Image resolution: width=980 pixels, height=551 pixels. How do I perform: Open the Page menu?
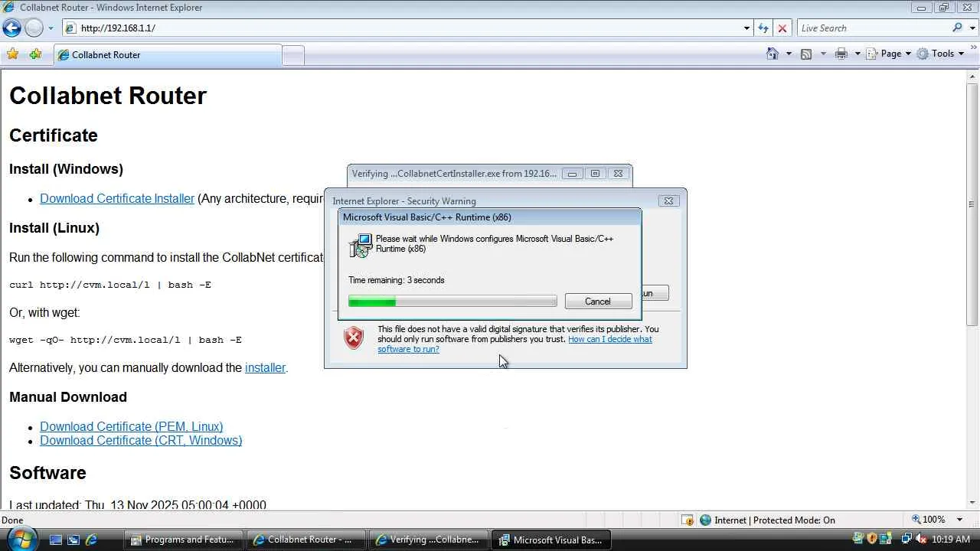[x=890, y=54]
